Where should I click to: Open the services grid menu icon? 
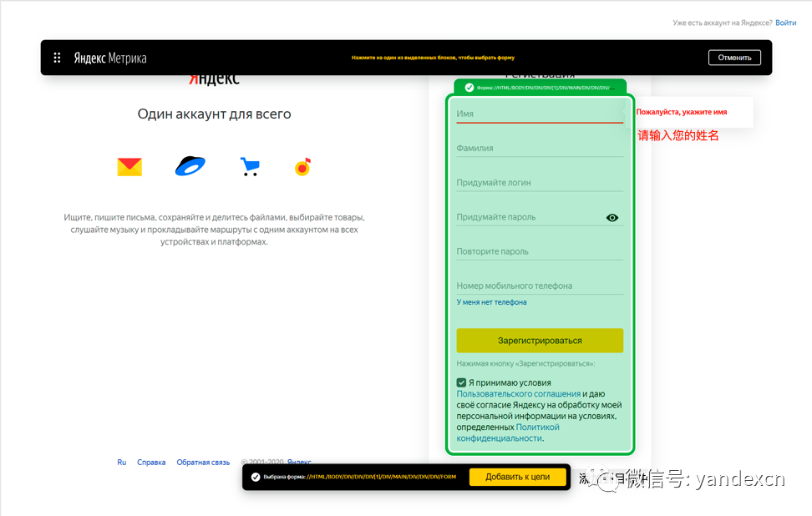(57, 58)
